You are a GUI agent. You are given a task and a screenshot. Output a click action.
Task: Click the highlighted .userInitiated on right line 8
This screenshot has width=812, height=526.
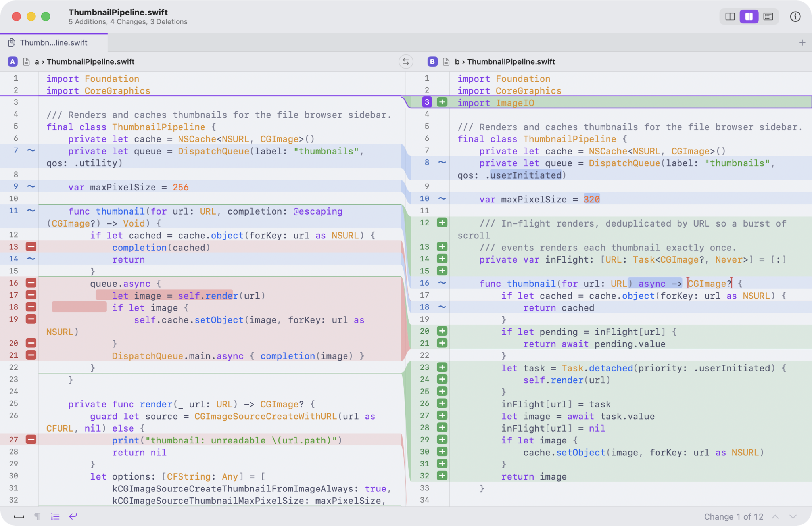(x=526, y=175)
